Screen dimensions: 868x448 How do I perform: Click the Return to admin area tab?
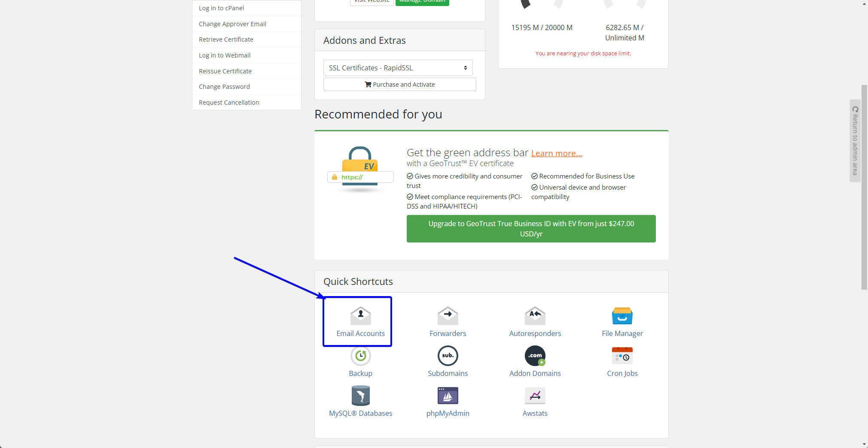click(x=855, y=141)
